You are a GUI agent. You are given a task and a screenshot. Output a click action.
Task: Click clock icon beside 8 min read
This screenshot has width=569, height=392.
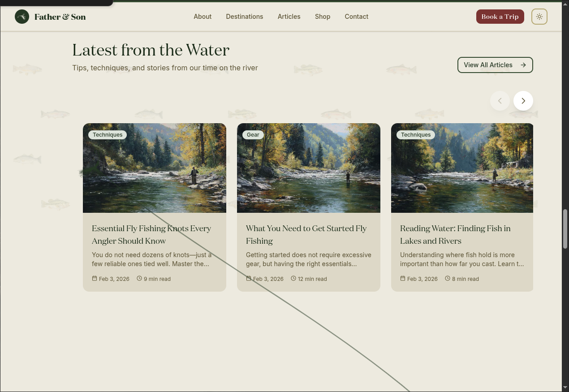[448, 278]
